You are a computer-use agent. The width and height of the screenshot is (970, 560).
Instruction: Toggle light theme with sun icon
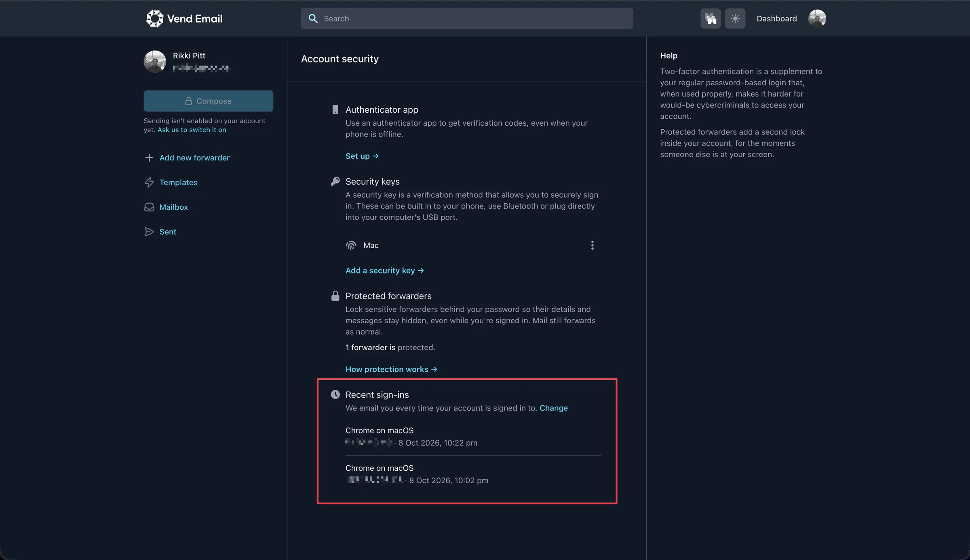(735, 19)
